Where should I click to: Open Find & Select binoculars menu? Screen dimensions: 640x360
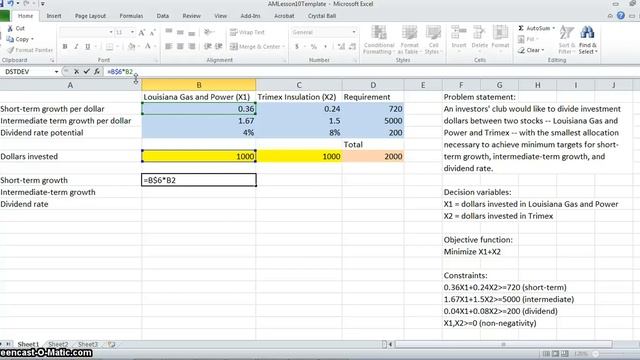point(588,40)
